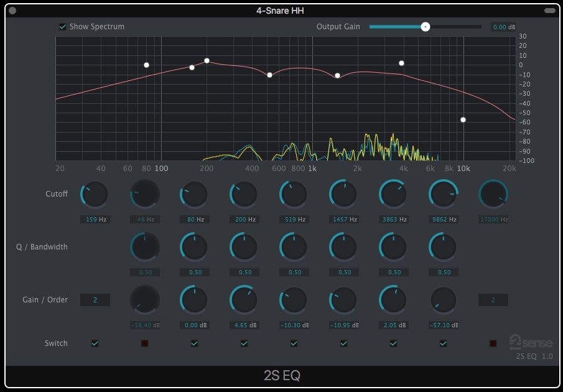Click the 159 Hz cutoff value display
563x392 pixels.
click(95, 219)
